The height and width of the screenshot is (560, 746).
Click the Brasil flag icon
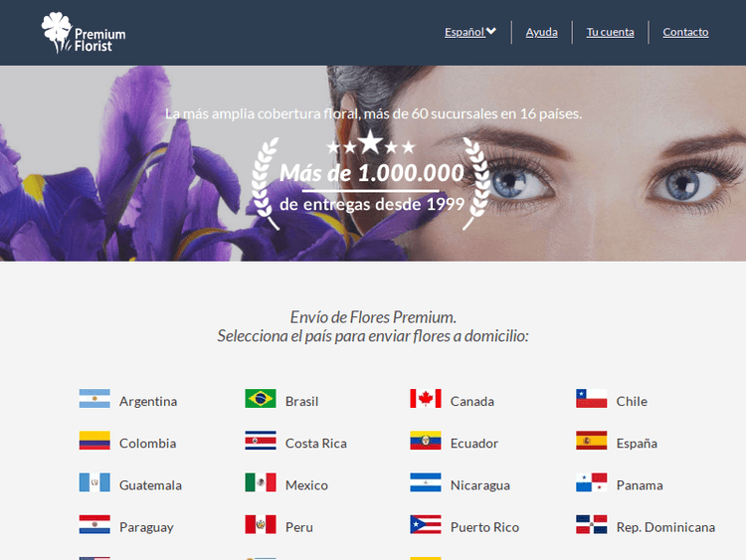[261, 400]
